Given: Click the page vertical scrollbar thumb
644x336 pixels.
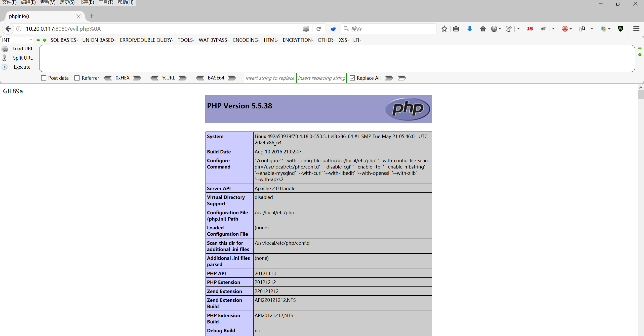Looking at the screenshot, I should [640, 95].
